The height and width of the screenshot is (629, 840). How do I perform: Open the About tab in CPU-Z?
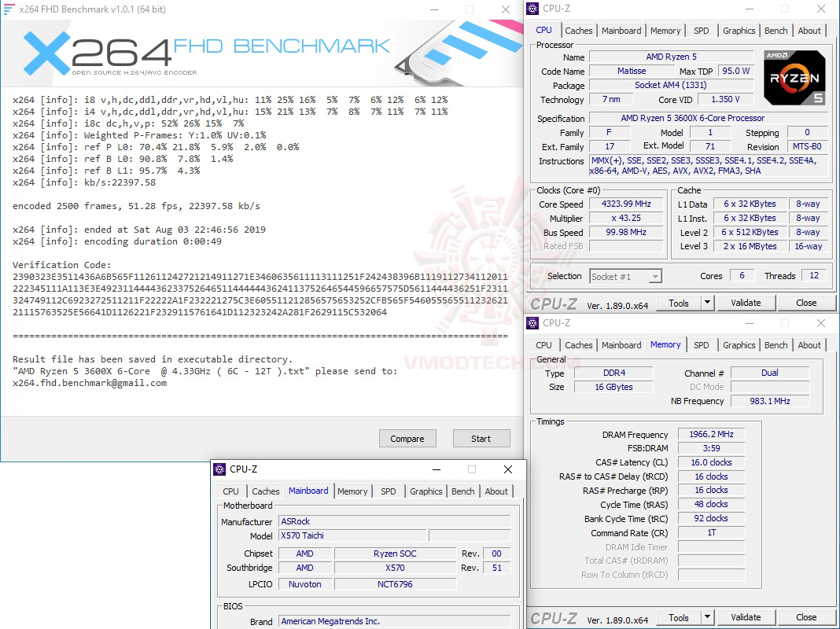point(809,30)
